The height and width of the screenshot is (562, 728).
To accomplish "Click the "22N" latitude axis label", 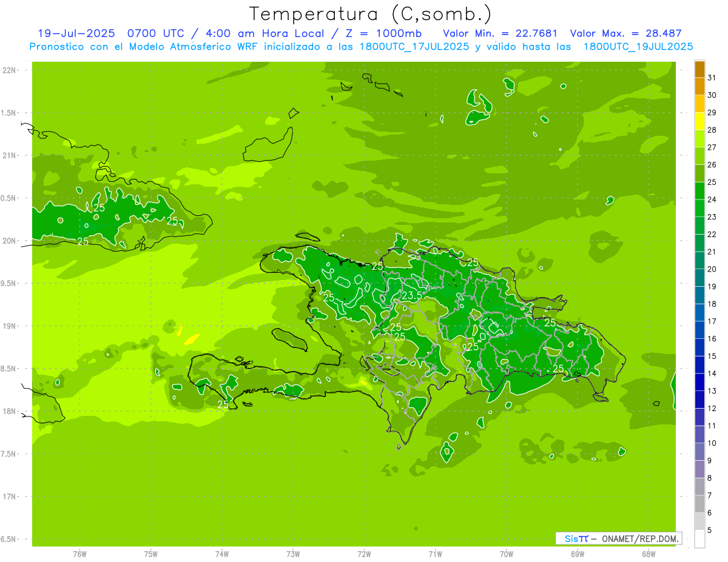I will coord(10,70).
